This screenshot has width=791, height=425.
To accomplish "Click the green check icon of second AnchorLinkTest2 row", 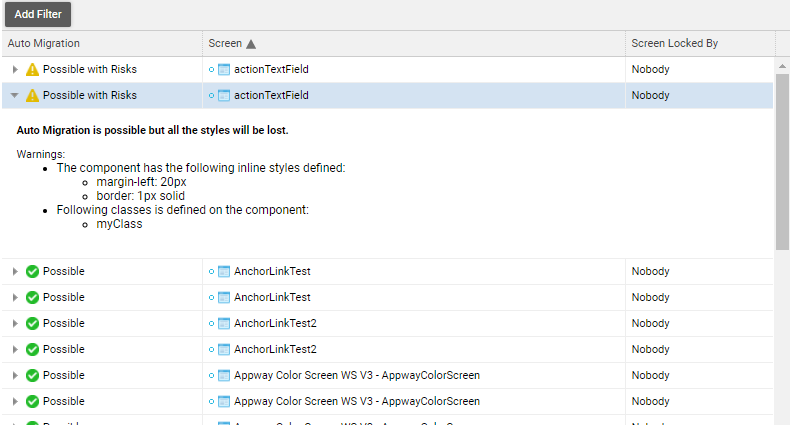I will (x=32, y=349).
